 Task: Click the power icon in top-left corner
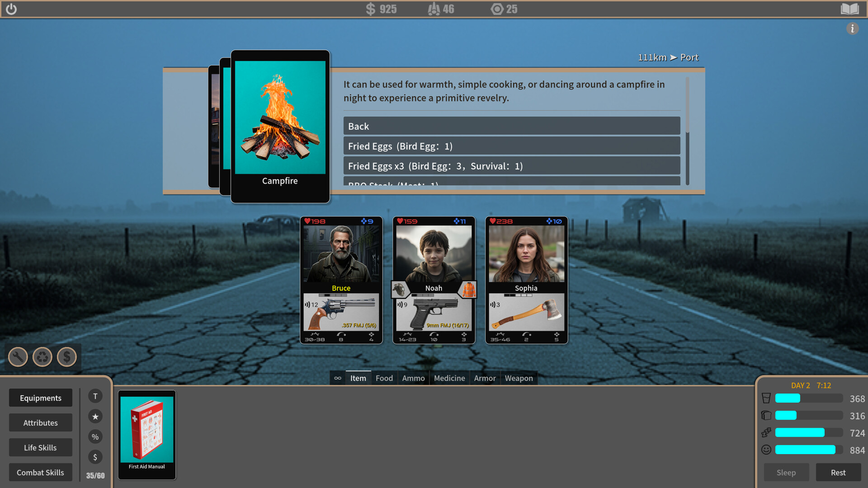click(x=11, y=9)
